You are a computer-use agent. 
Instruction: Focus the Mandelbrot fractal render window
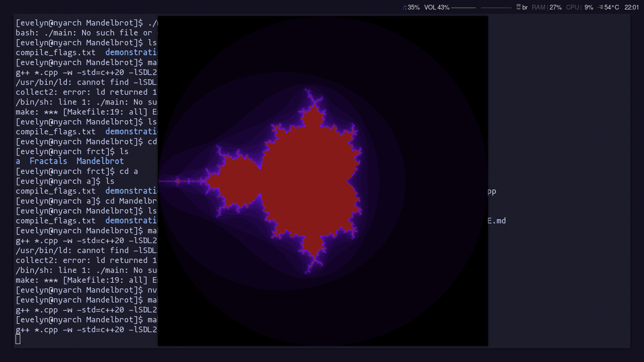tap(323, 181)
